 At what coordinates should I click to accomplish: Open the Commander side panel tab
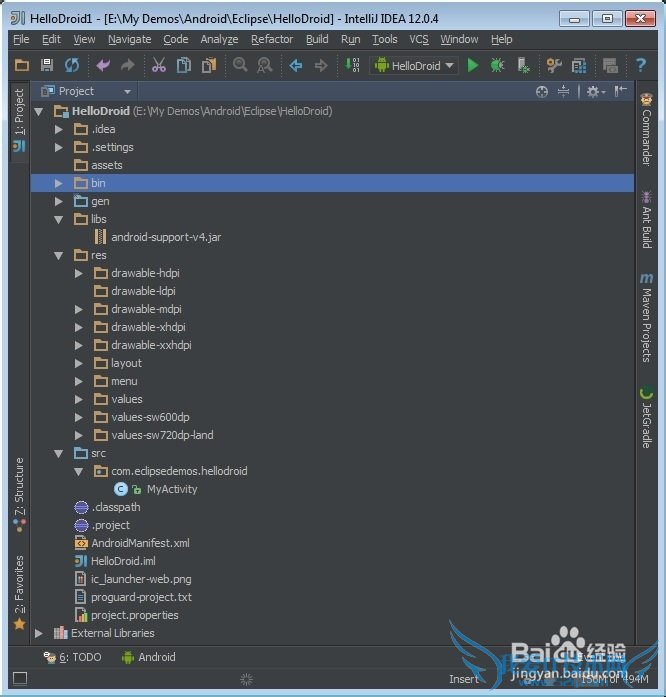[x=646, y=129]
